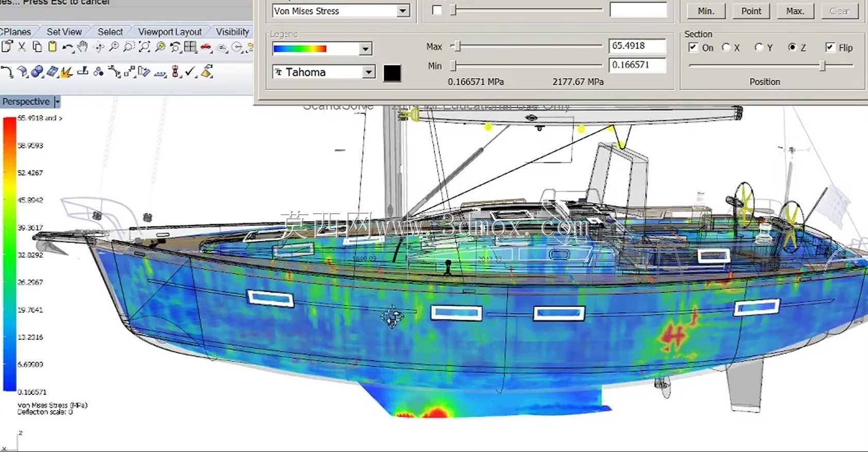Toggle the Section On checkbox
This screenshot has height=452, width=868.
(x=693, y=47)
